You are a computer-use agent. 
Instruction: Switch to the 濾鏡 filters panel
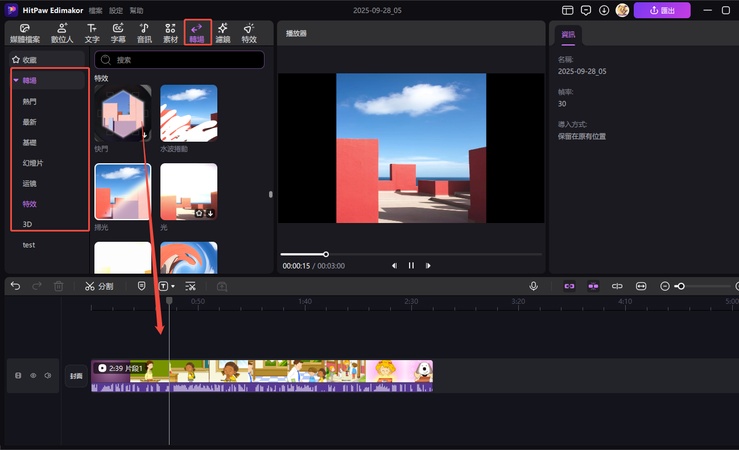(222, 33)
